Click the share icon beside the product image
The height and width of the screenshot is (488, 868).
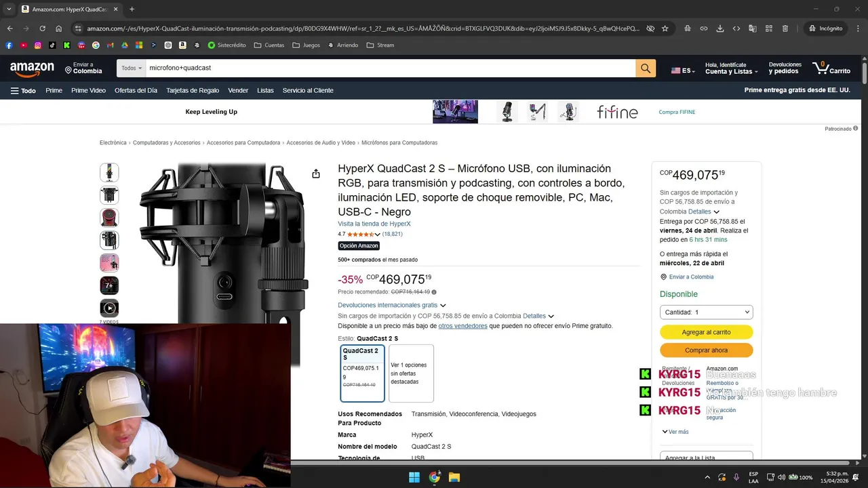[x=316, y=174]
